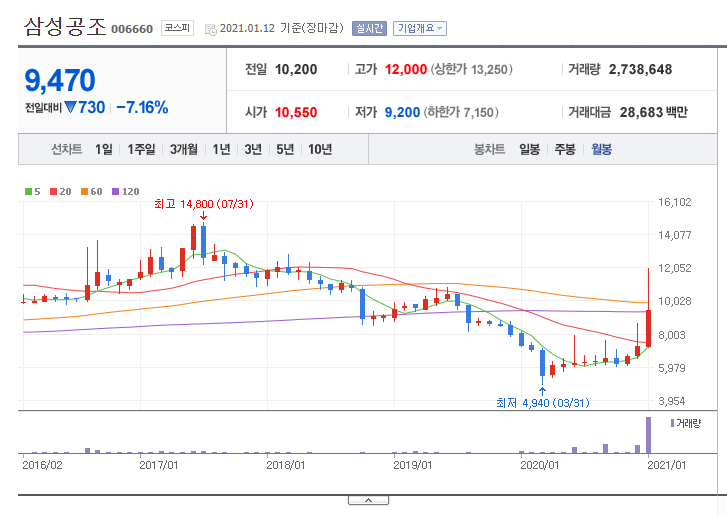Click the 2017/01 date axis label

159,465
